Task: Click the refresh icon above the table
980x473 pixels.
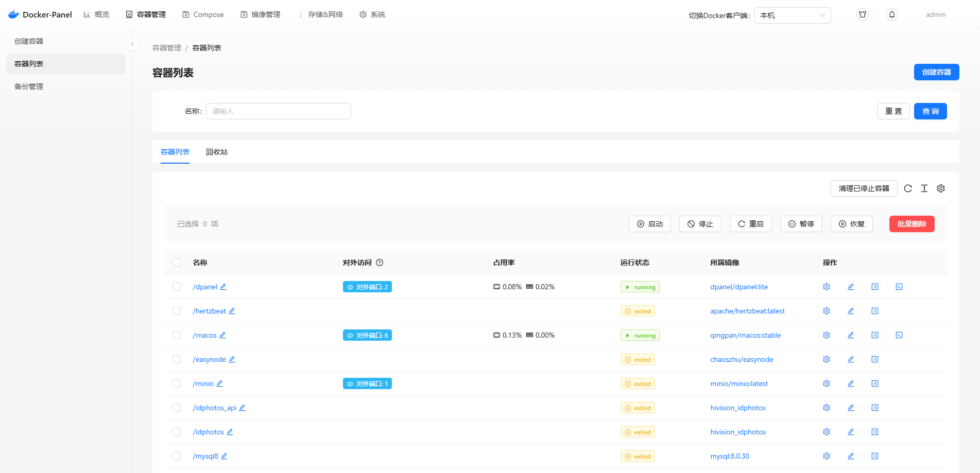Action: [x=908, y=188]
